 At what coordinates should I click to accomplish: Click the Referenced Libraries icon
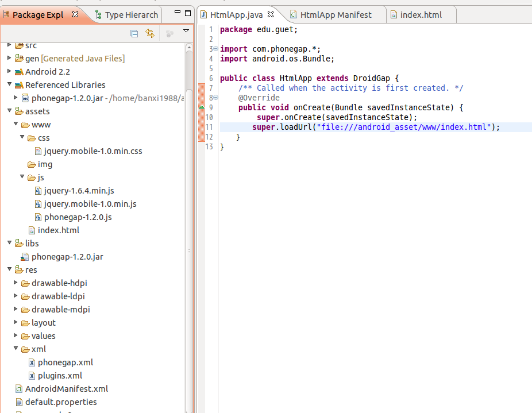tap(19, 85)
